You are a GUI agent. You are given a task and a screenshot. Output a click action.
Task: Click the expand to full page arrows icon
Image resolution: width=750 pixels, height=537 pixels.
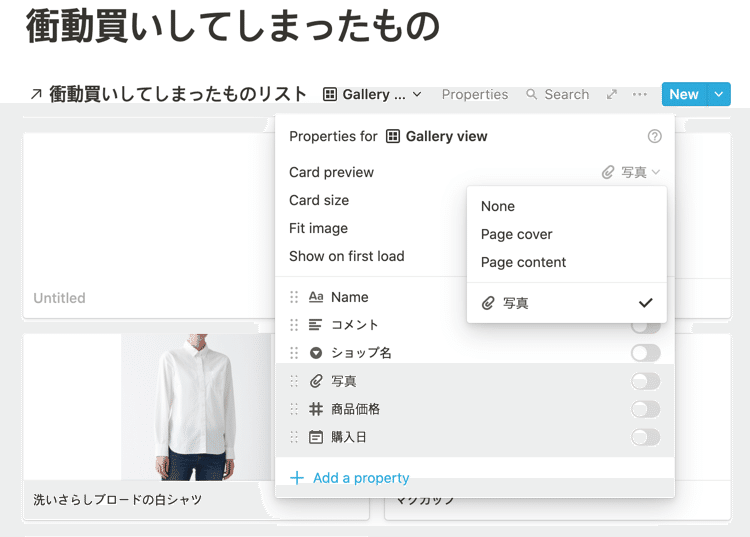point(611,94)
